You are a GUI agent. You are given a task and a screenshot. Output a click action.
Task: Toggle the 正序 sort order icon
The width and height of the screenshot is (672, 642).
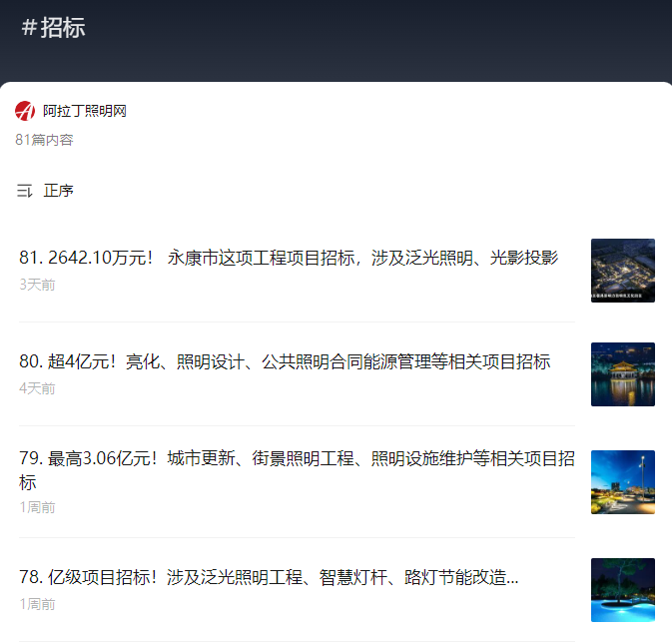point(24,191)
